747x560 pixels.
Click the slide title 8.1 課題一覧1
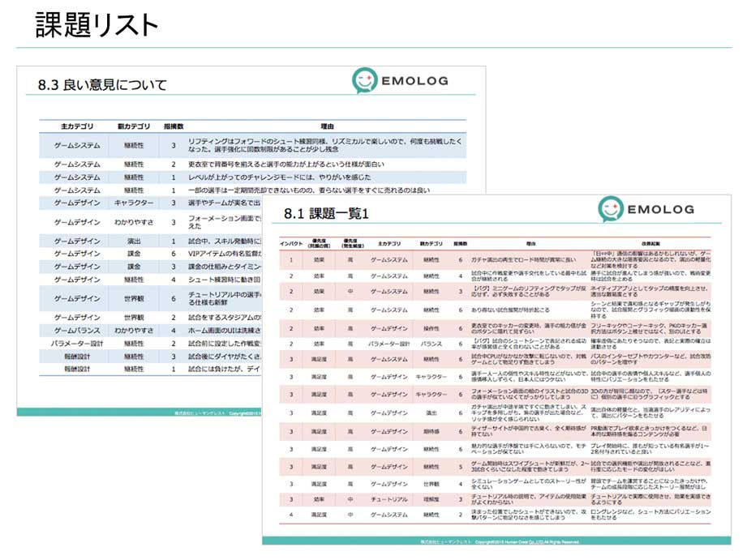326,213
